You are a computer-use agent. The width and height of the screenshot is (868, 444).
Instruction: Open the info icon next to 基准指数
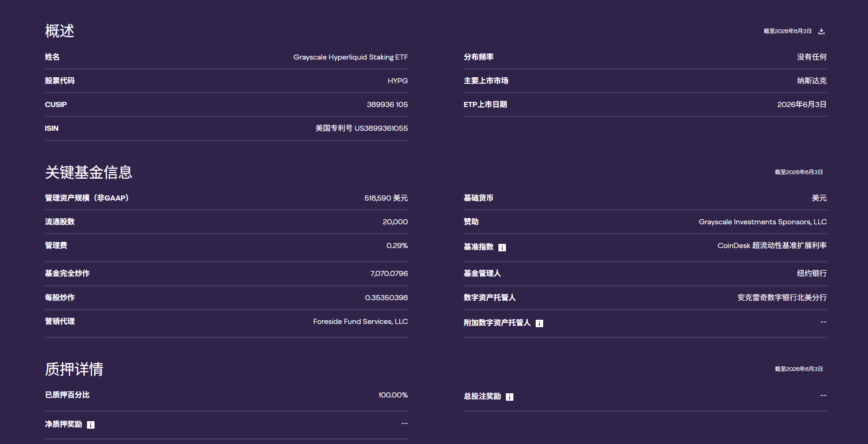coord(502,248)
